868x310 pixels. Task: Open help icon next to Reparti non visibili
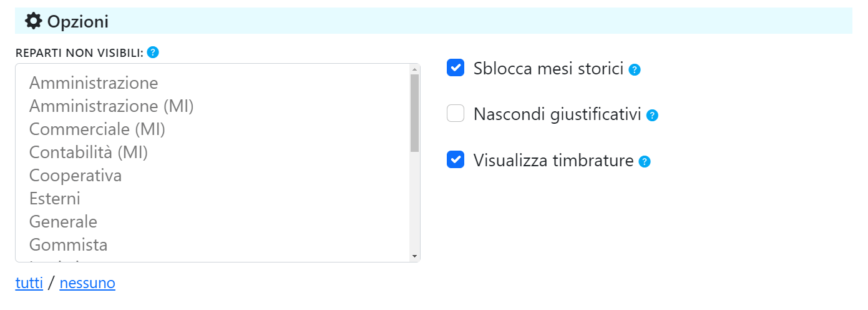click(153, 52)
